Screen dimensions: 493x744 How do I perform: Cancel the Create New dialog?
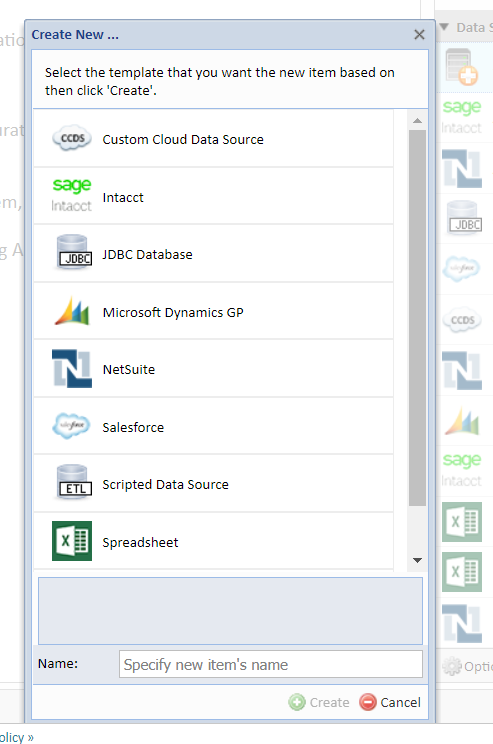(390, 702)
